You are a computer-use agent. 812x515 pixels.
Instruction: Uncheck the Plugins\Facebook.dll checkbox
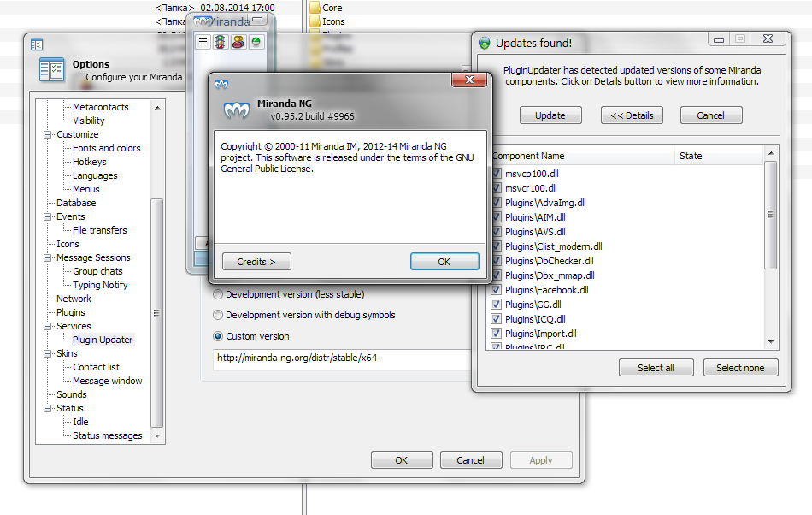pyautogui.click(x=496, y=290)
